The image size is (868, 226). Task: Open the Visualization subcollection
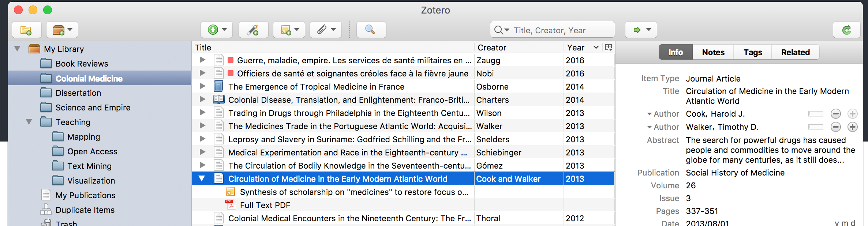pyautogui.click(x=91, y=181)
